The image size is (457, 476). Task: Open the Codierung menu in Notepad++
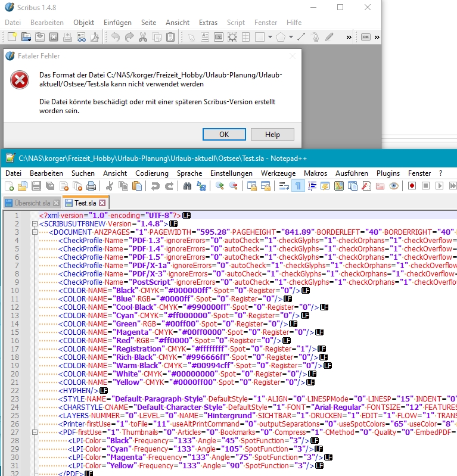pyautogui.click(x=152, y=173)
